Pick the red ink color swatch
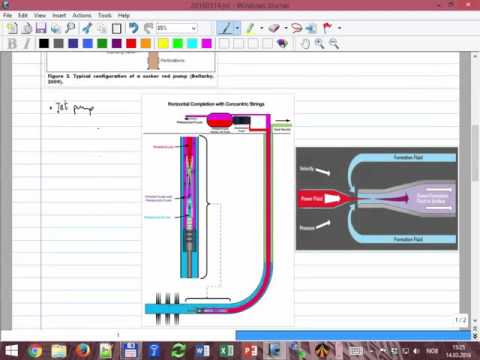480x360 pixels. [131, 43]
